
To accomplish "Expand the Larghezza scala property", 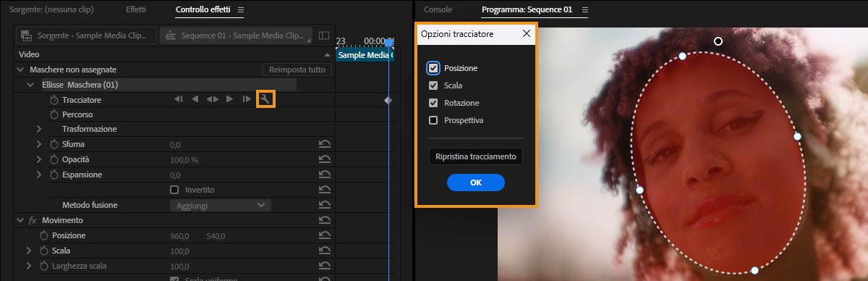I will 29,266.
